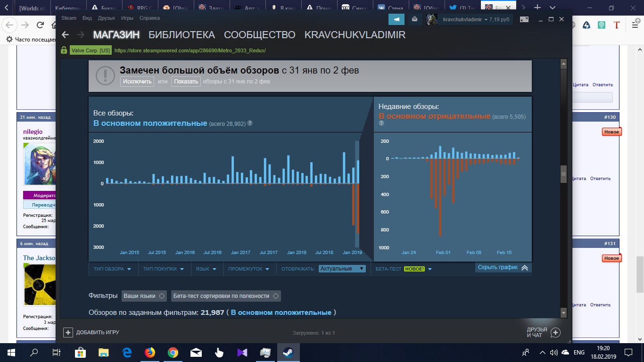The height and width of the screenshot is (362, 644).
Task: Click the 'ENG' input language indicator
Action: [579, 352]
